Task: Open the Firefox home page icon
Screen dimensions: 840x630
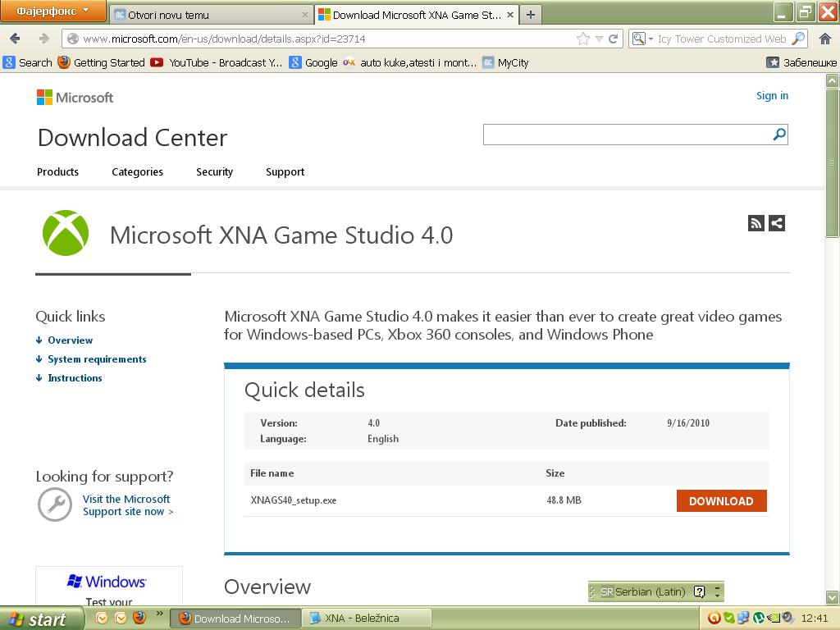Action: click(825, 39)
